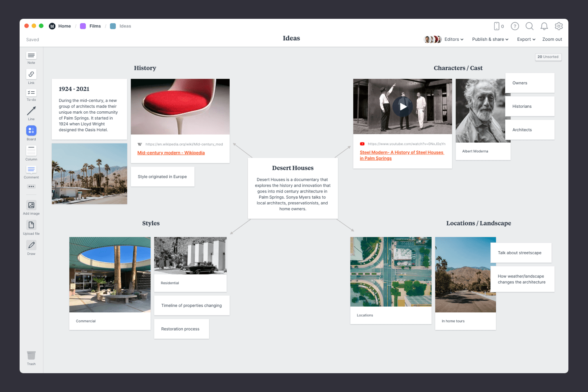
Task: Open the Export dropdown
Action: [x=525, y=39]
